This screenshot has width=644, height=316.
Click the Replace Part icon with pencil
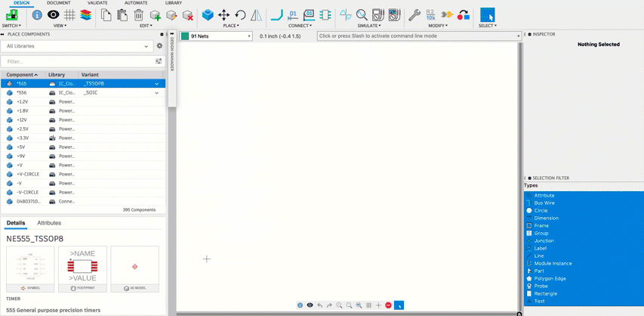coord(171,15)
